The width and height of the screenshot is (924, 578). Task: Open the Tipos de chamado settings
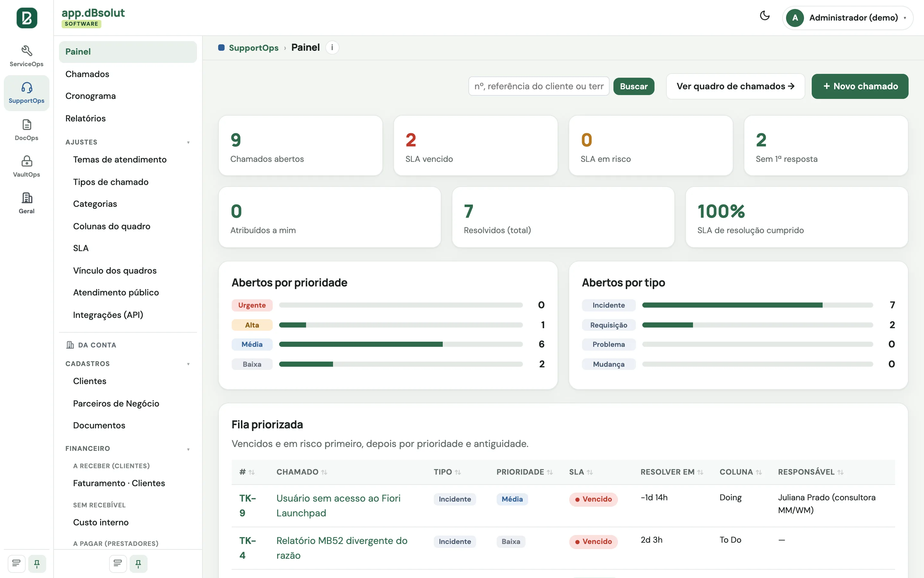131,182
